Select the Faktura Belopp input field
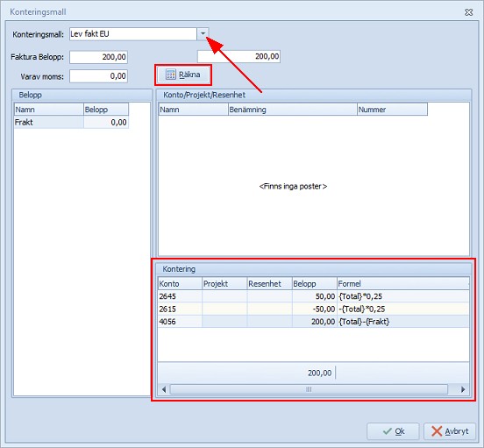The width and height of the screenshot is (484, 448). [x=98, y=57]
